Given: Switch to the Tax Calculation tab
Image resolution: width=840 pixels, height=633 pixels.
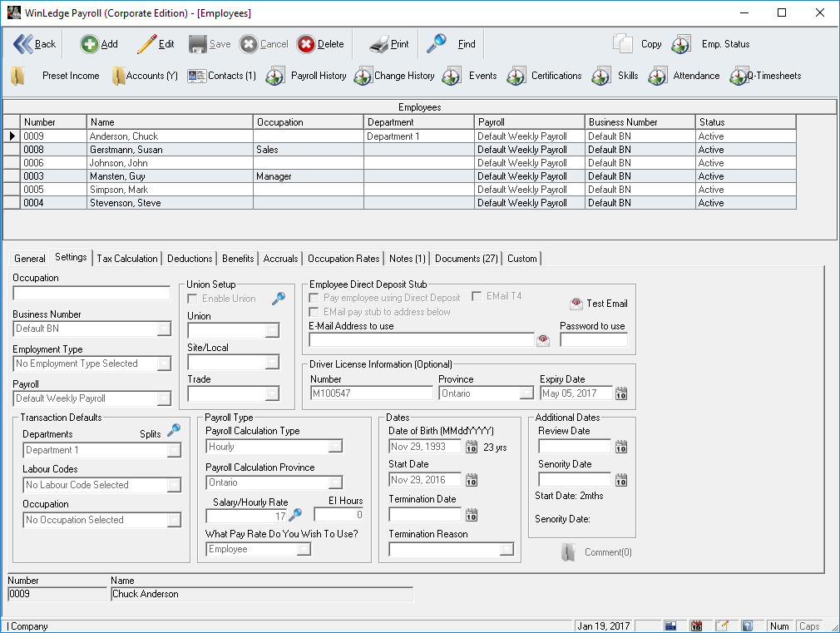Looking at the screenshot, I should pyautogui.click(x=126, y=259).
